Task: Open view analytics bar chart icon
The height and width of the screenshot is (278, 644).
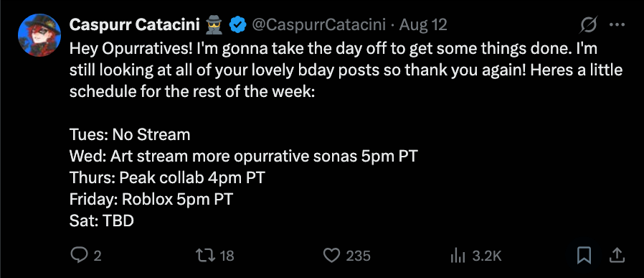Action: [458, 256]
